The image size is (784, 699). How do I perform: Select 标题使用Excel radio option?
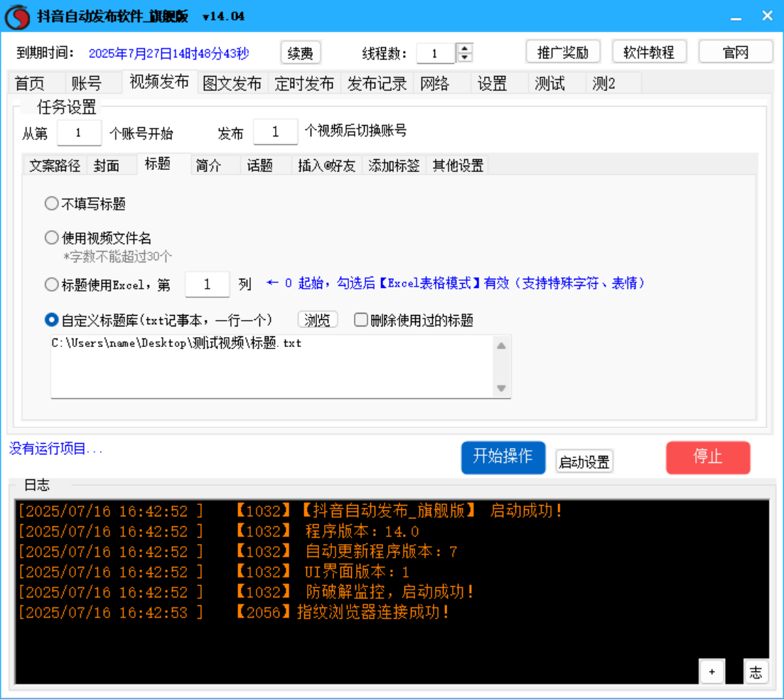click(x=107, y=284)
